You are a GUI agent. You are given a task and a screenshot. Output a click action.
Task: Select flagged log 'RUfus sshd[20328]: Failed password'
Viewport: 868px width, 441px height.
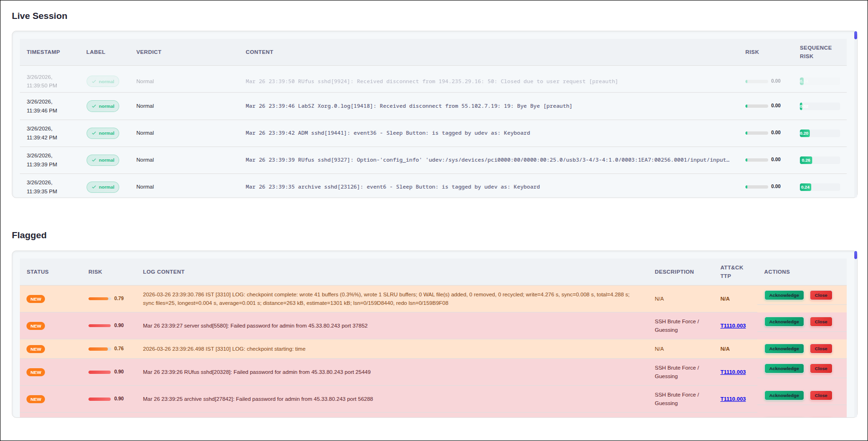click(256, 372)
